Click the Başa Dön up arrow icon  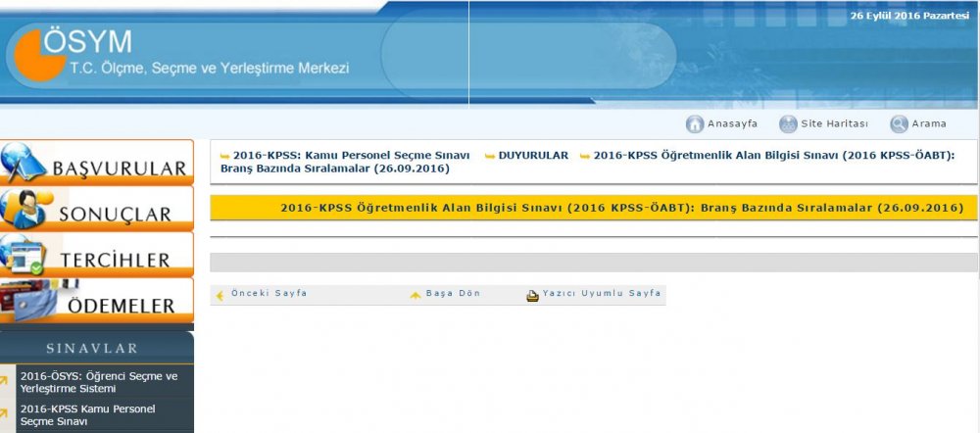[x=415, y=295]
